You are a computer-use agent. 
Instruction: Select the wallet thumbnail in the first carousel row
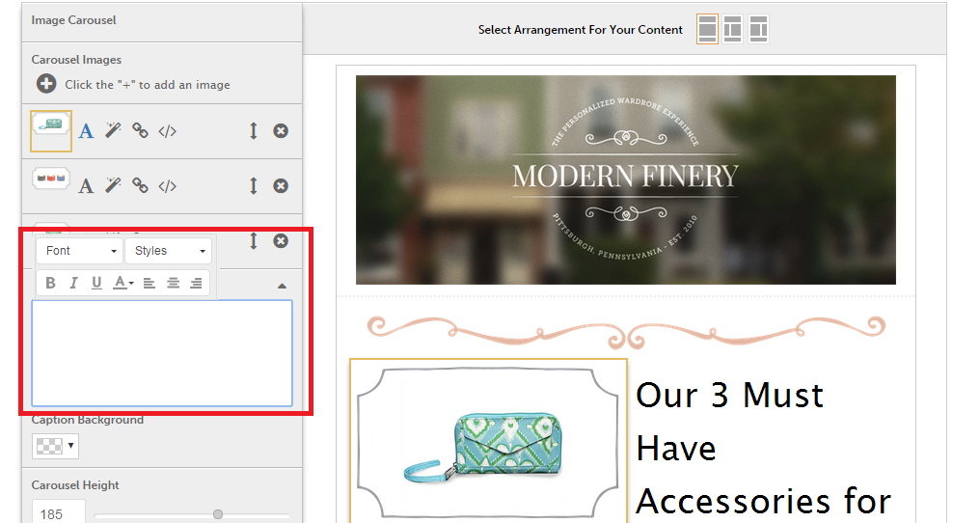[51, 131]
